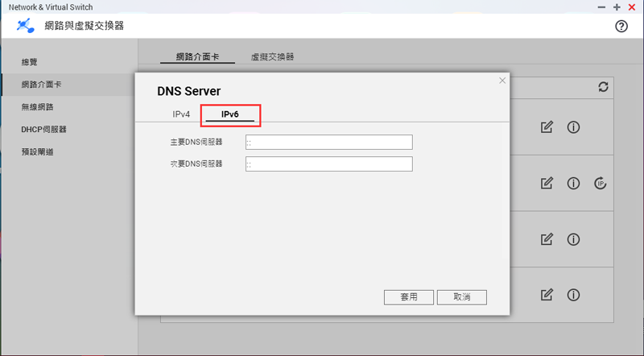Switch to the IPv4 tab
Viewport: 644px width, 356px height.
pyautogui.click(x=181, y=114)
